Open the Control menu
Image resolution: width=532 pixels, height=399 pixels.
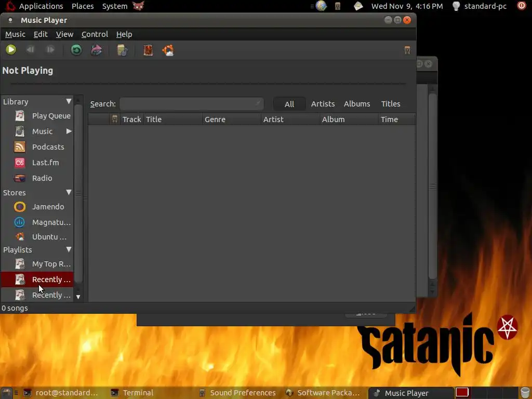(x=95, y=34)
